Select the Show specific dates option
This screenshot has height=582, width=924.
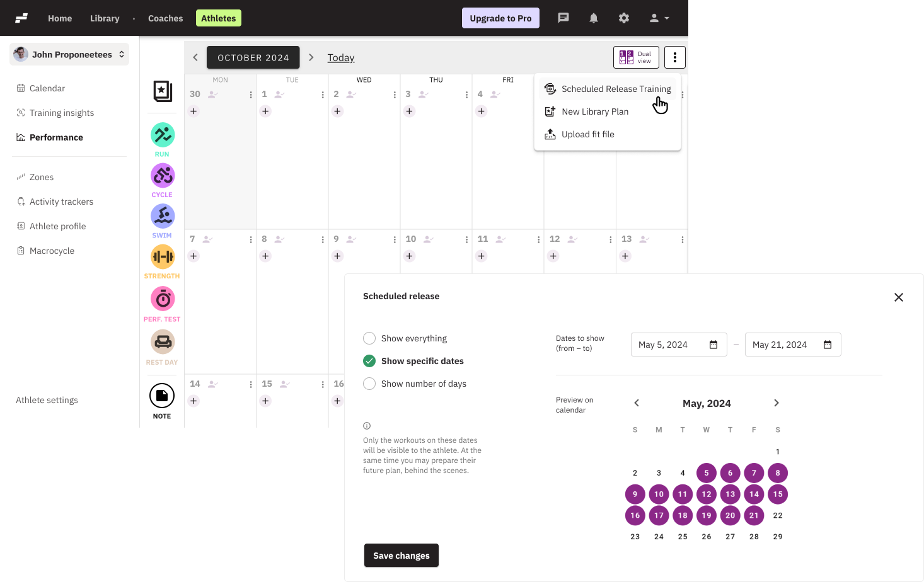pos(369,361)
